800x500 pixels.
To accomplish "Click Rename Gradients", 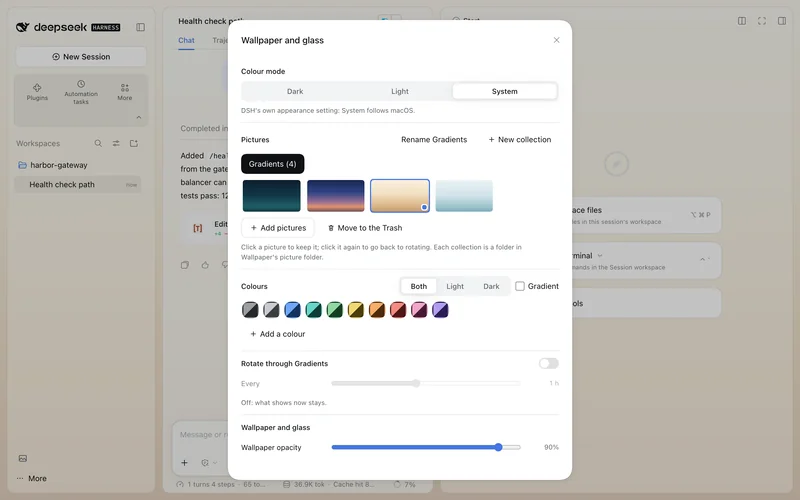I will click(434, 139).
